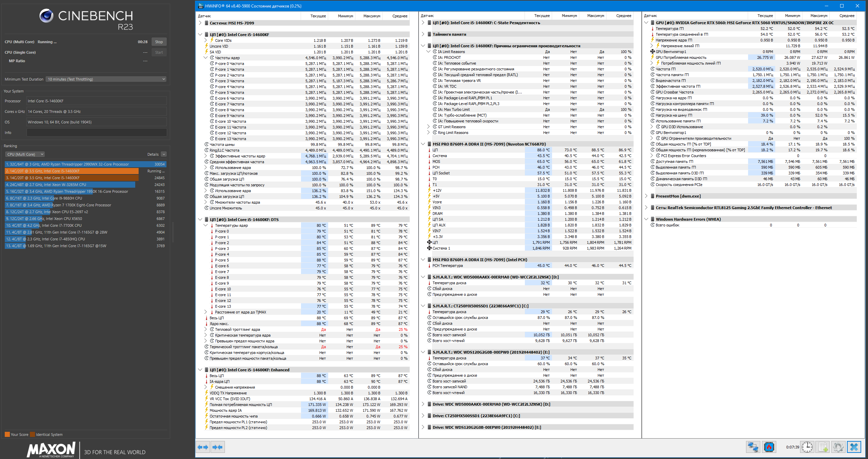Click the collapse panels inward arrows icon

[217, 447]
